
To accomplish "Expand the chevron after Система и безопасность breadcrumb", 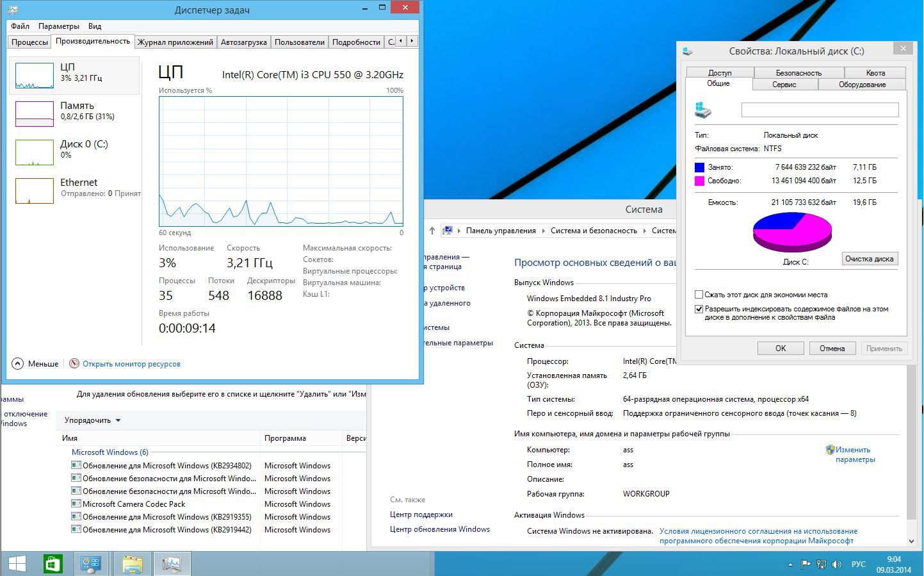I will tap(644, 231).
